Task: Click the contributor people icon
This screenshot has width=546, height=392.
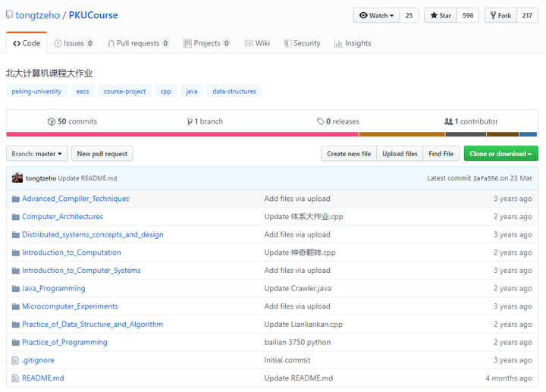Action: point(448,121)
